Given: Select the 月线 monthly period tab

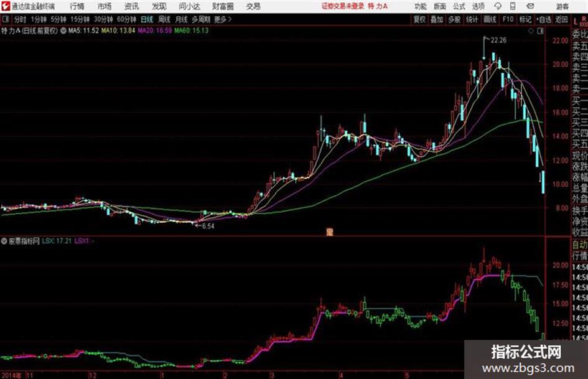Looking at the screenshot, I should click(x=181, y=19).
